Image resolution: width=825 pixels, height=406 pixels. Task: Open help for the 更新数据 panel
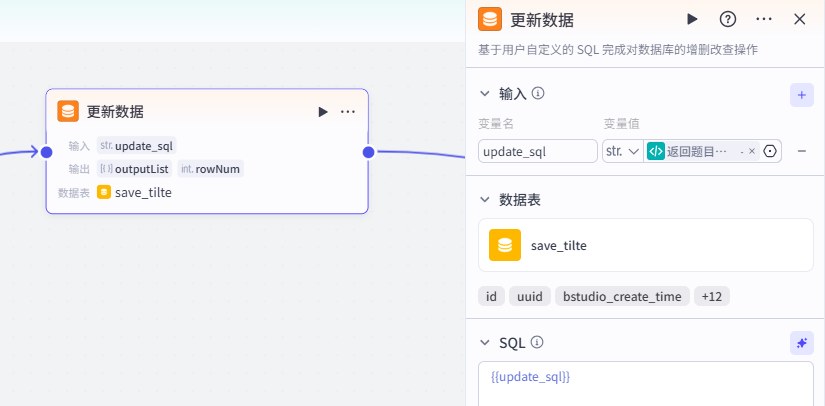(x=728, y=19)
